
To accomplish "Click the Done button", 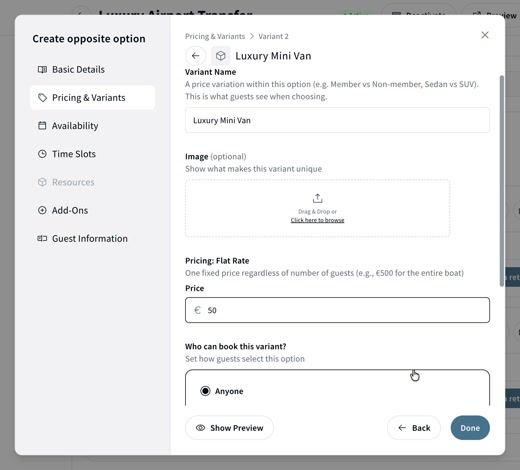I will 470,428.
